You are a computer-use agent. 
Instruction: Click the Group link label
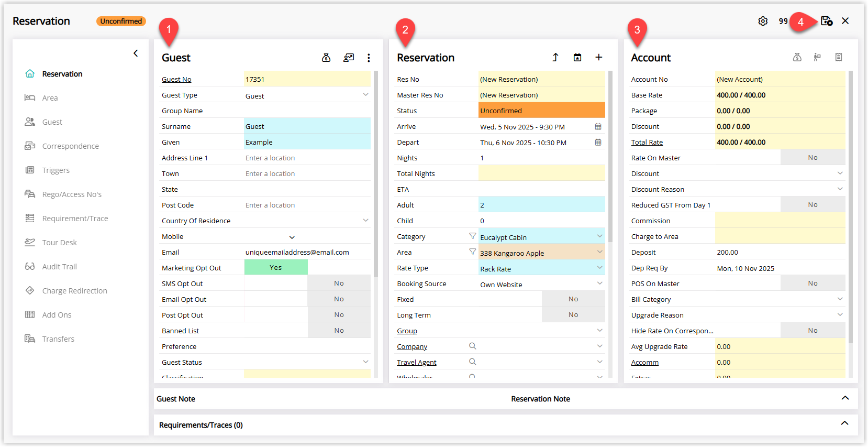[x=407, y=331]
